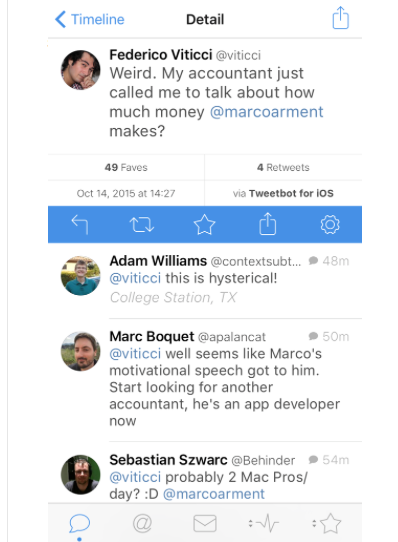Open share sheet from blue action bar
The image size is (398, 542).
268,224
